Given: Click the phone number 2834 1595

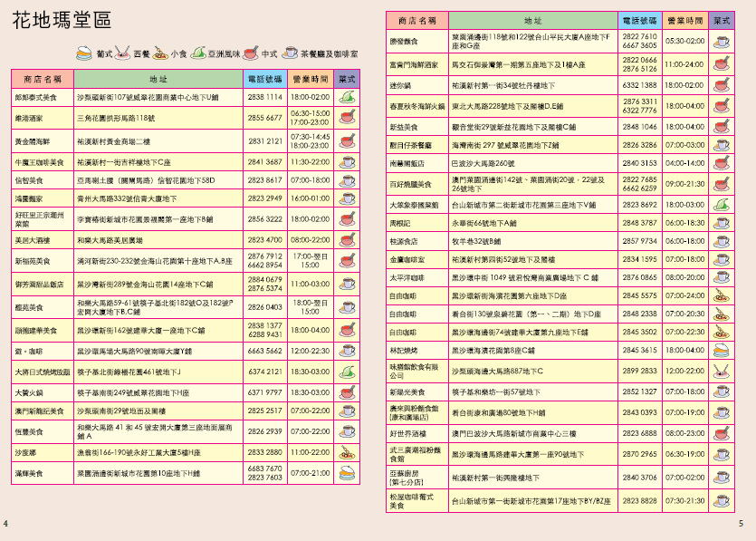Looking at the screenshot, I should (639, 259).
